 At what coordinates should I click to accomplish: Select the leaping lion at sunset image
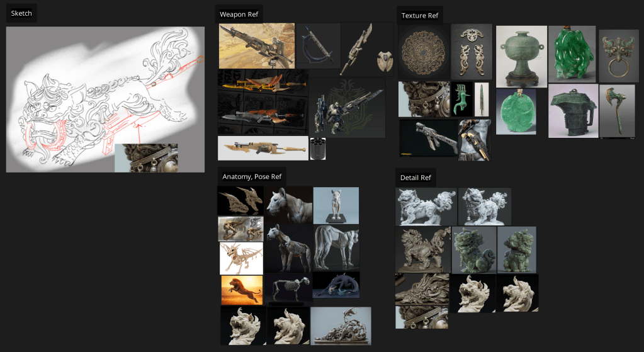(241, 290)
